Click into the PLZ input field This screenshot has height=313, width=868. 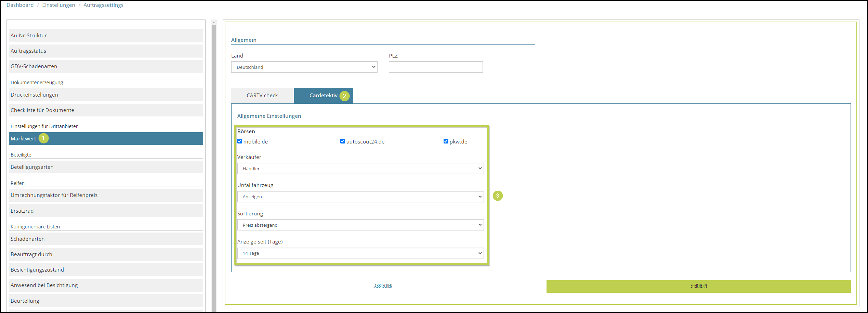coord(435,67)
